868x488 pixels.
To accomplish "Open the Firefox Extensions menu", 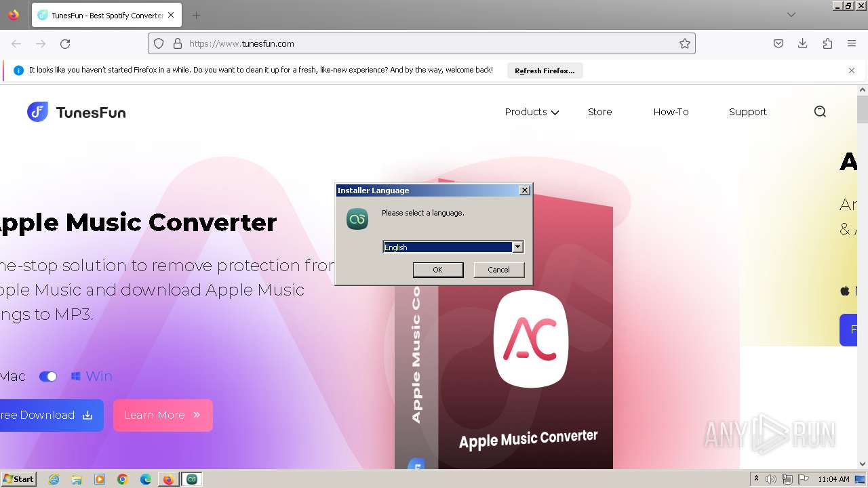I will point(827,43).
